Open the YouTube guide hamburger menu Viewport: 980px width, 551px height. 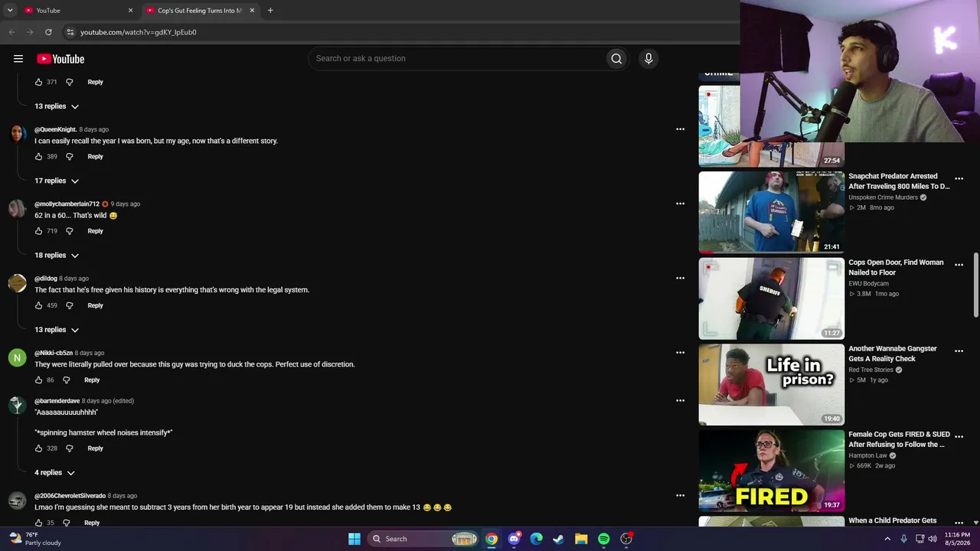18,59
